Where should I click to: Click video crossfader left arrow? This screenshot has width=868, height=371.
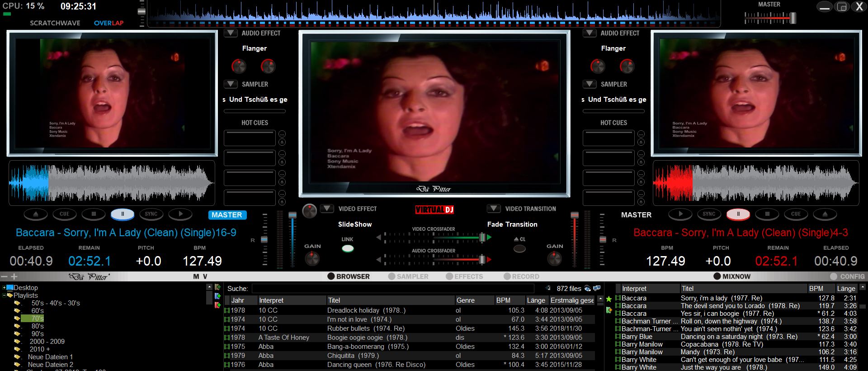(379, 237)
